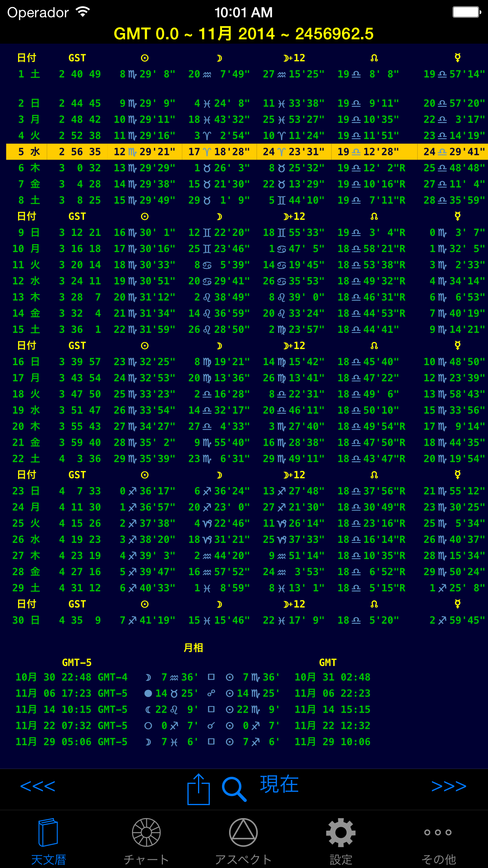Tap square aspect symbol in 10月 30 row
The height and width of the screenshot is (868, 488).
coord(211,677)
